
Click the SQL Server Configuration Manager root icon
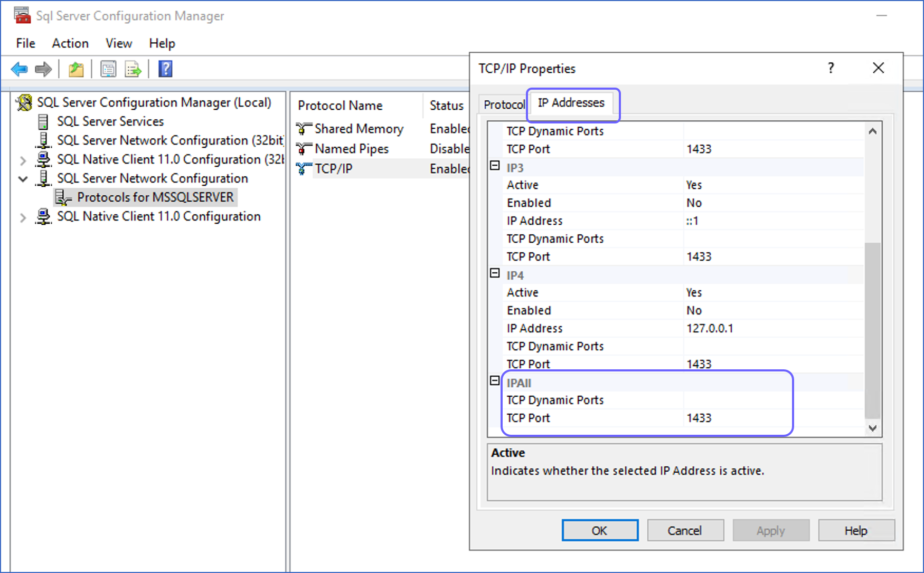tap(24, 102)
